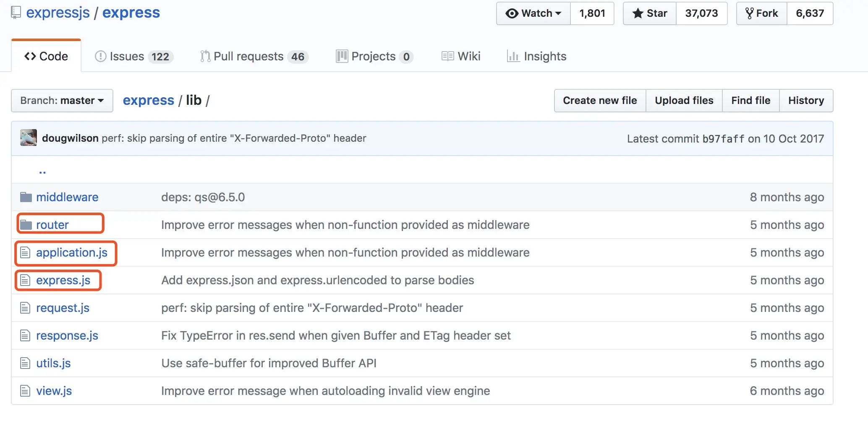
Task: Star the express repository
Action: point(650,13)
